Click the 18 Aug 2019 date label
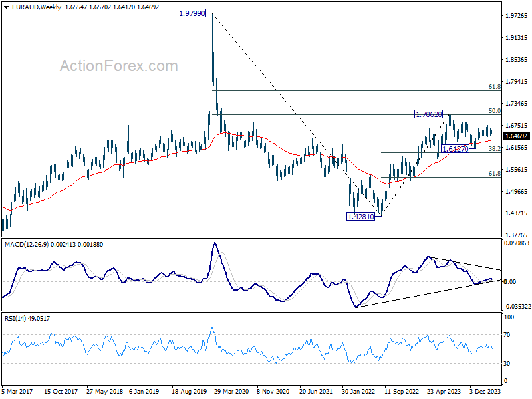 click(x=189, y=391)
